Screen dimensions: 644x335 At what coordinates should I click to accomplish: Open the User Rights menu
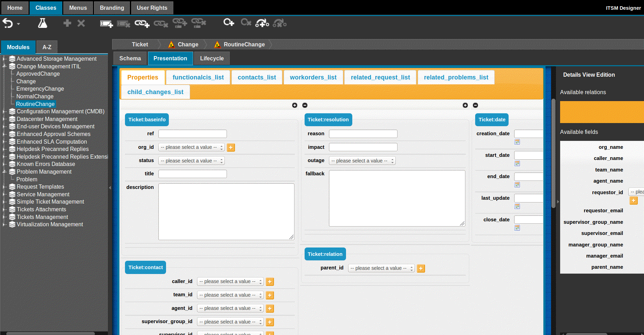point(152,8)
